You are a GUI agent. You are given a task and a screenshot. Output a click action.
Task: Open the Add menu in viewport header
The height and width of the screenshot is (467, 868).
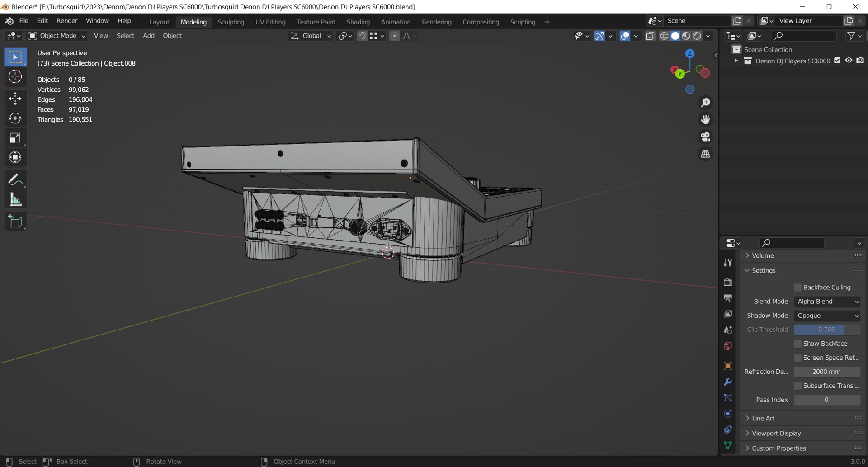point(148,36)
